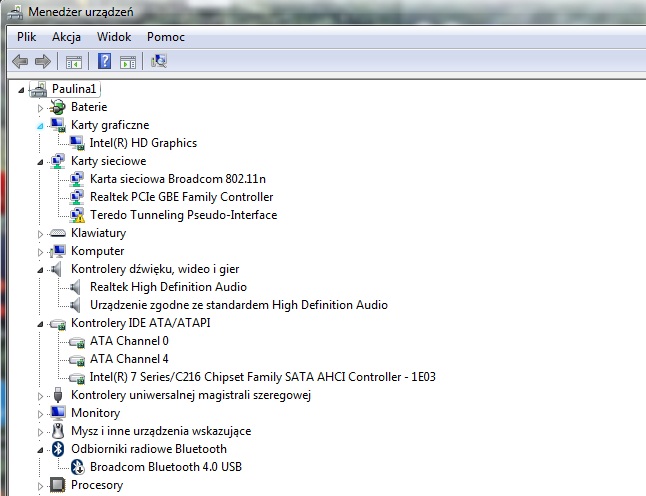This screenshot has width=646, height=496.
Task: Click the Monitory monitor icon
Action: tap(57, 413)
